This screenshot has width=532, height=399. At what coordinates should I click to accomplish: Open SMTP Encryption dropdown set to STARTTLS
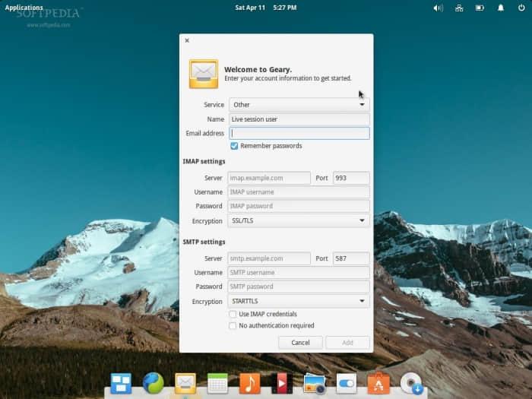(299, 301)
